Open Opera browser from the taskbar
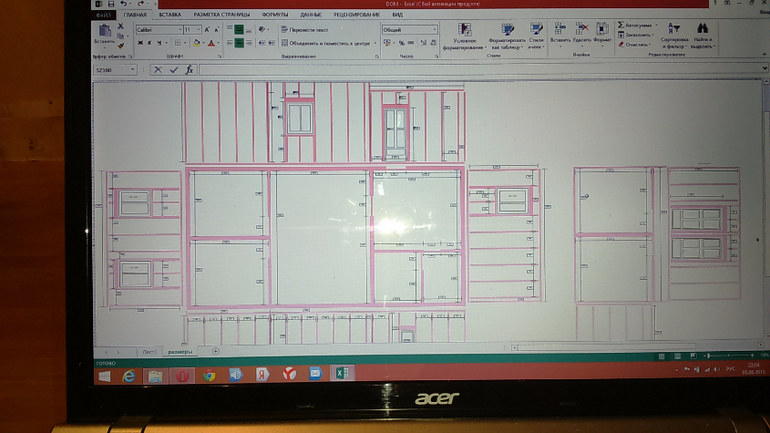This screenshot has width=770, height=433. (x=182, y=375)
